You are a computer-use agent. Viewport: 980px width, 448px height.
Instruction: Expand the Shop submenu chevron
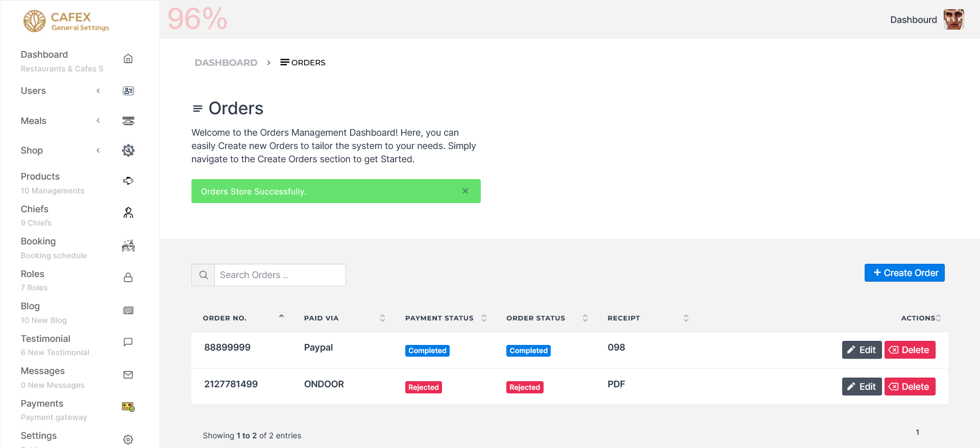click(98, 151)
